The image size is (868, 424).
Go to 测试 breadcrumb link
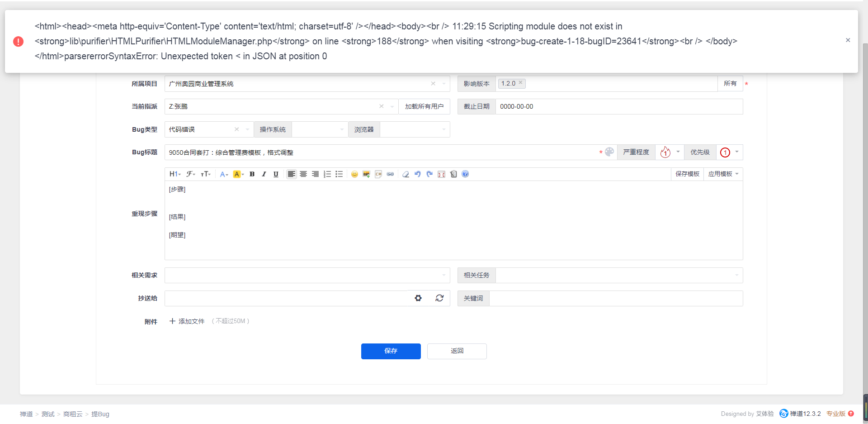coord(48,414)
